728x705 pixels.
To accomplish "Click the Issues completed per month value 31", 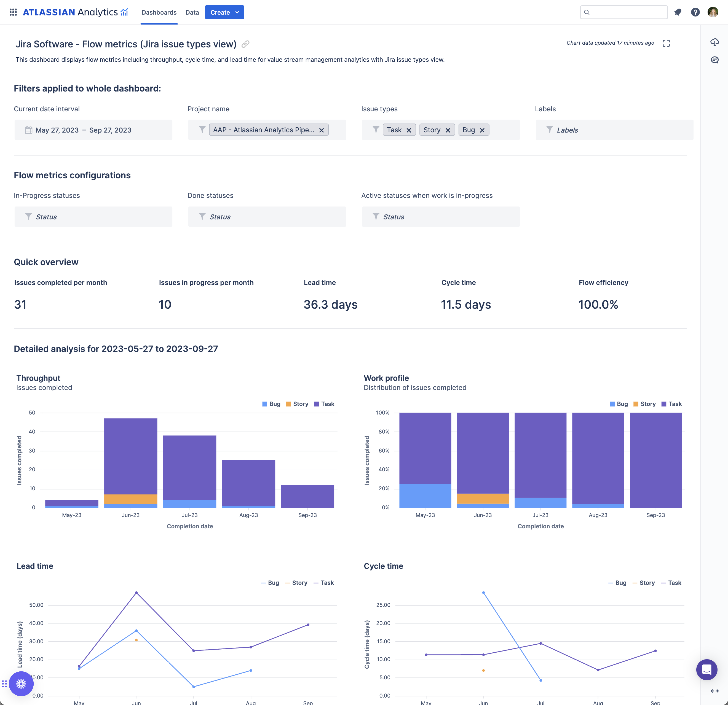I will [20, 305].
